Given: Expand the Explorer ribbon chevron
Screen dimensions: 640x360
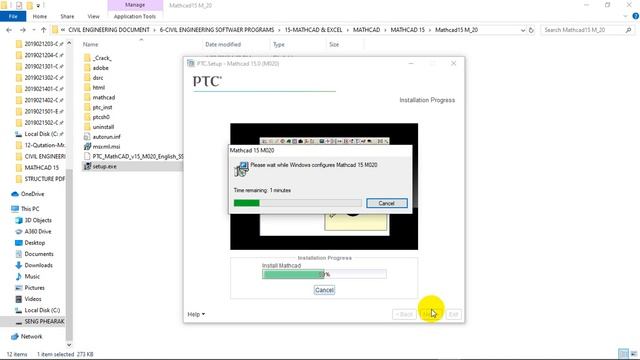Looking at the screenshot, I should [626, 16].
